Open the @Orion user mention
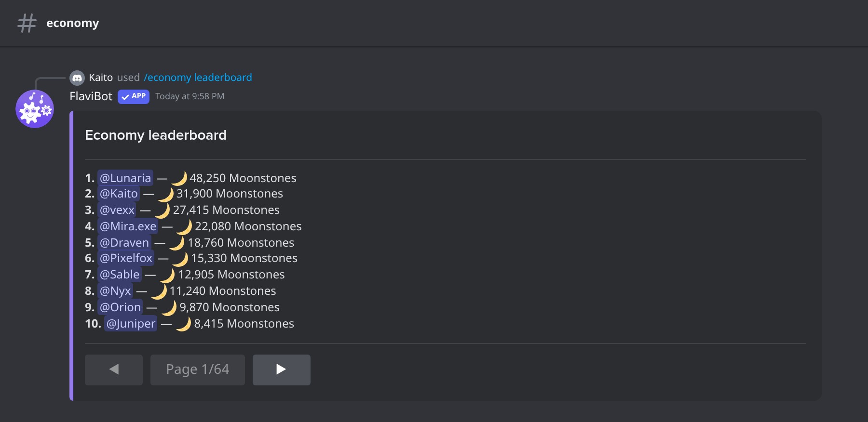The width and height of the screenshot is (868, 422). coord(120,307)
